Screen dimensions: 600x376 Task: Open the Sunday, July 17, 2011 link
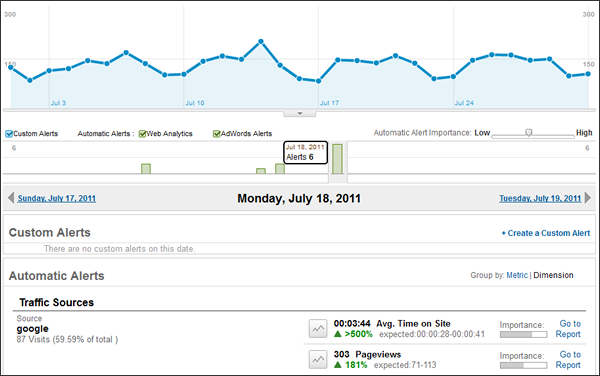tap(57, 199)
